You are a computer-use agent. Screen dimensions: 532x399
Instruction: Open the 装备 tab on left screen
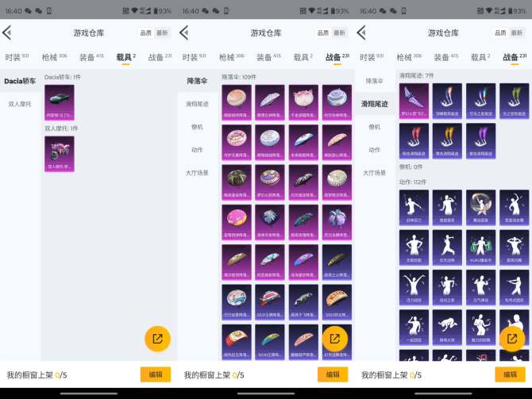pyautogui.click(x=91, y=57)
